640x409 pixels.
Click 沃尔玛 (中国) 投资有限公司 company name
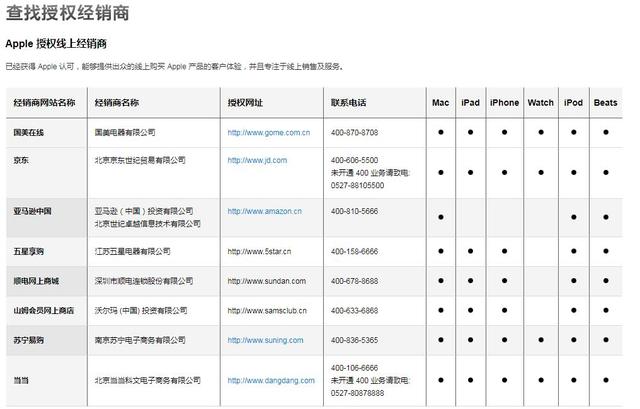pyautogui.click(x=141, y=311)
